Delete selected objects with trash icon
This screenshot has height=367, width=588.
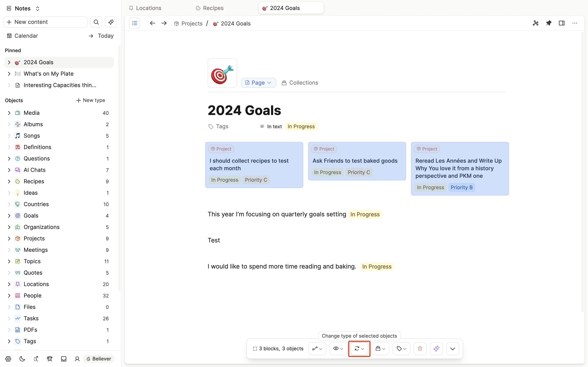pos(420,349)
